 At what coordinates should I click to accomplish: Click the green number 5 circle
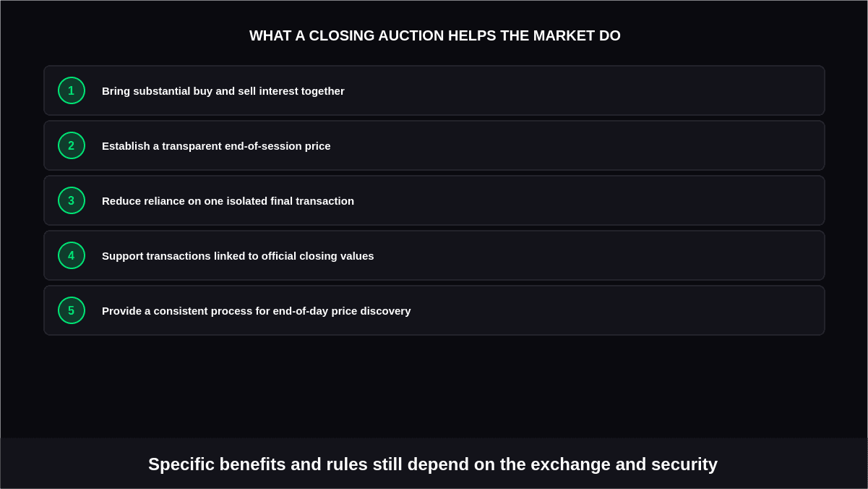pos(72,310)
